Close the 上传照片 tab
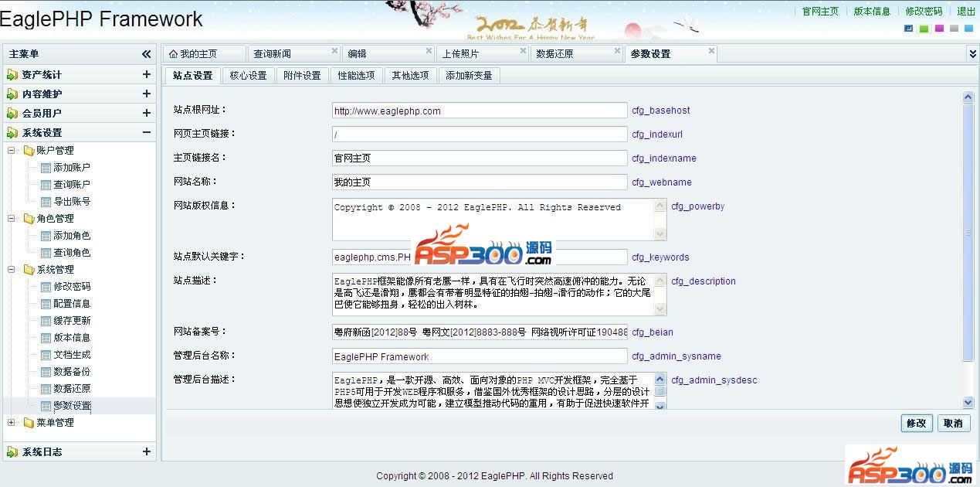 (x=524, y=52)
